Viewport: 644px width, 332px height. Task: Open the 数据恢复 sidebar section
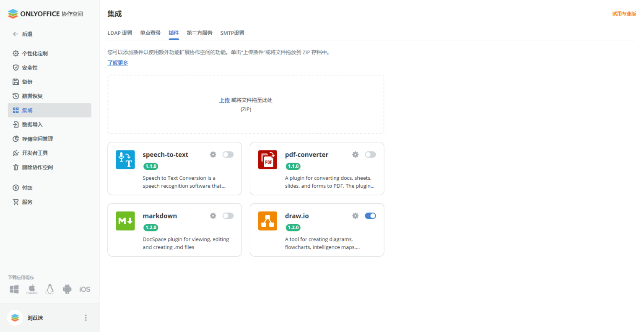click(49, 96)
